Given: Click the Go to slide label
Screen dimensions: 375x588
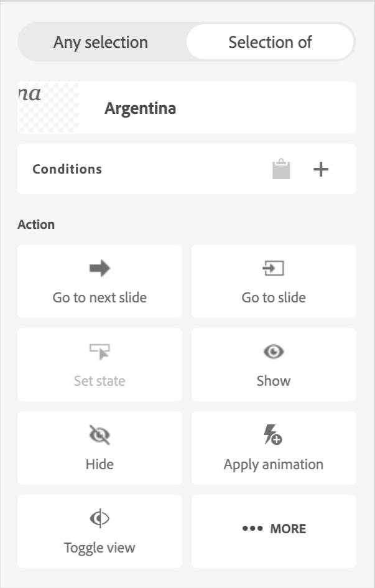Looking at the screenshot, I should tap(274, 297).
